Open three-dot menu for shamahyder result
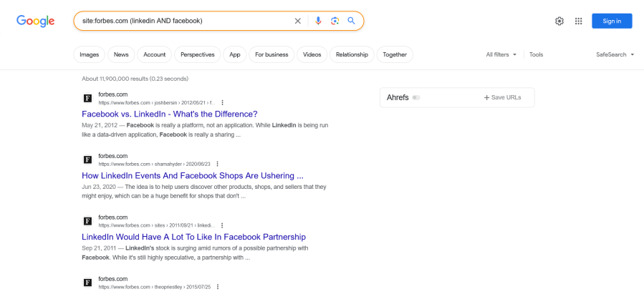Screen dimensions: 644x294 217,164
